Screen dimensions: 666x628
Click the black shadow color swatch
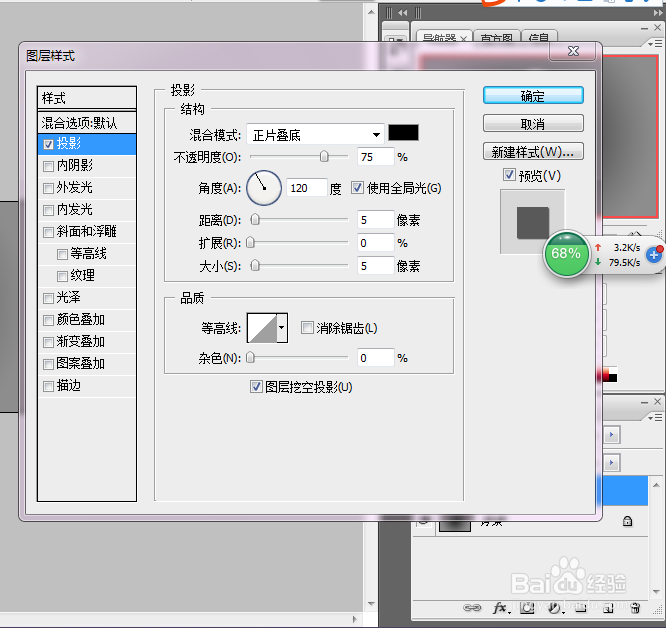[404, 133]
